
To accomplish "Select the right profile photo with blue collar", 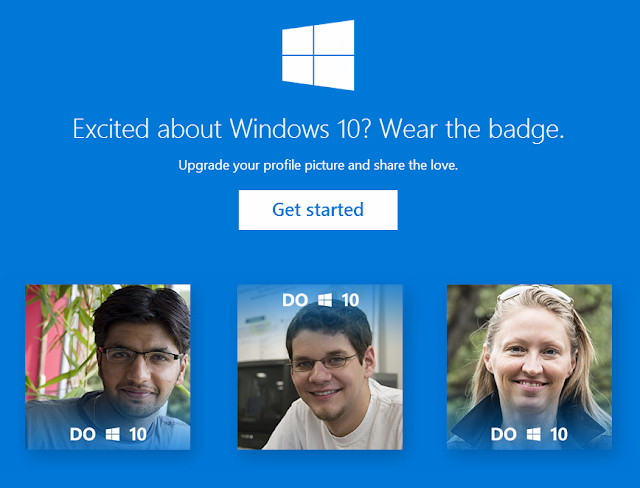I will (x=529, y=367).
